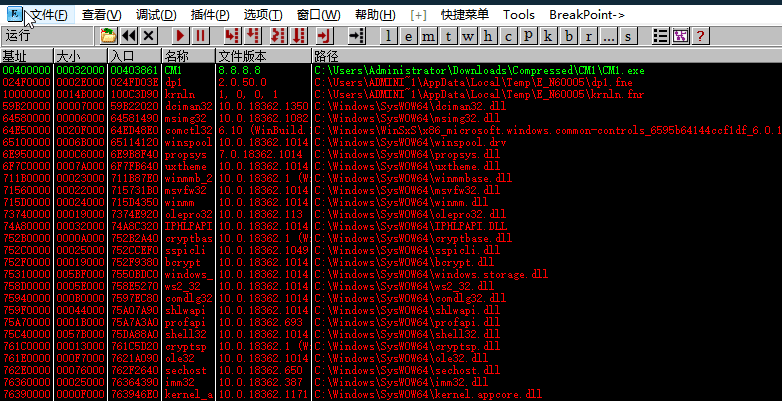Open the 窗口(W) menu
Screen dimensions: 782x401
pyautogui.click(x=318, y=15)
